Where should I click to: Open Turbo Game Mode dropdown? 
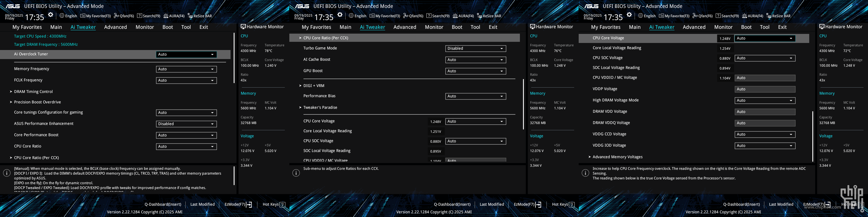(x=476, y=49)
